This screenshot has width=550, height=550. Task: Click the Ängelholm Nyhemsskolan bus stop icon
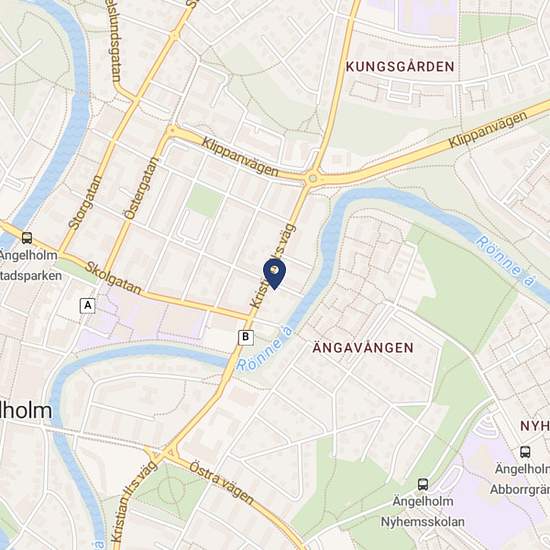423,484
